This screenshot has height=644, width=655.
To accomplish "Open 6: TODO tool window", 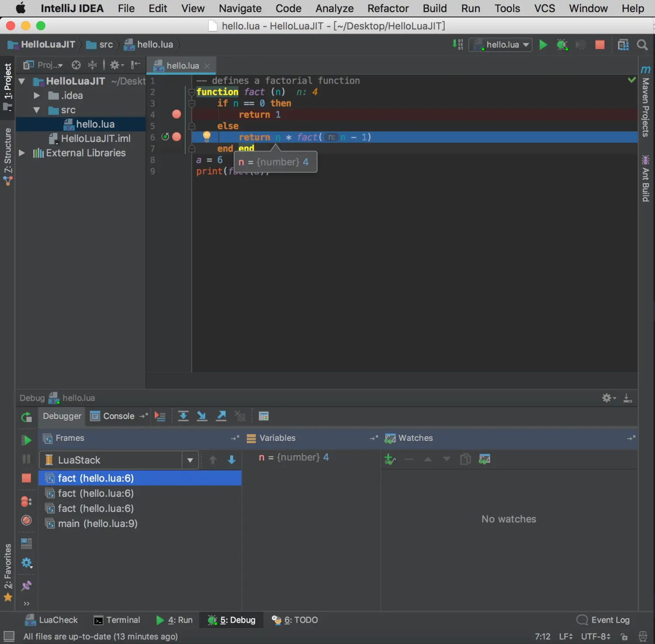I will pos(295,620).
